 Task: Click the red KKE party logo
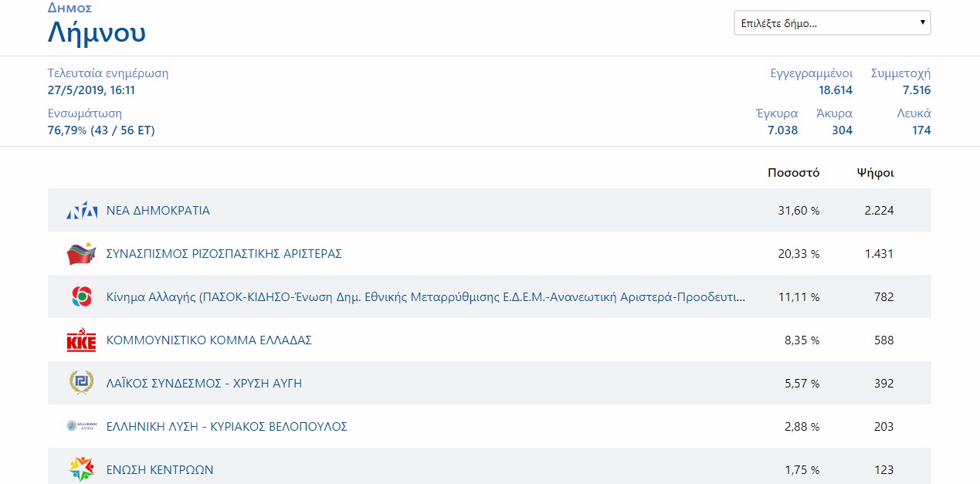[x=81, y=340]
